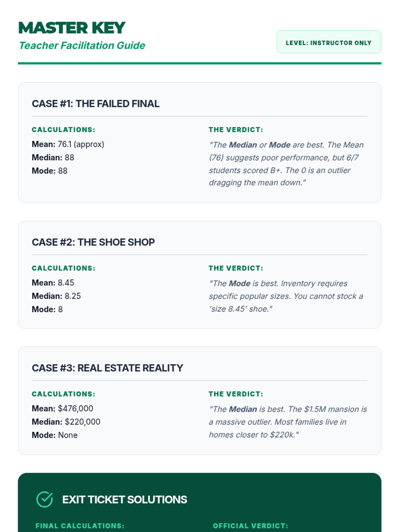Viewport: 399px width, 532px height.
Task: Click the Level: Instructor Only badge
Action: (329, 42)
